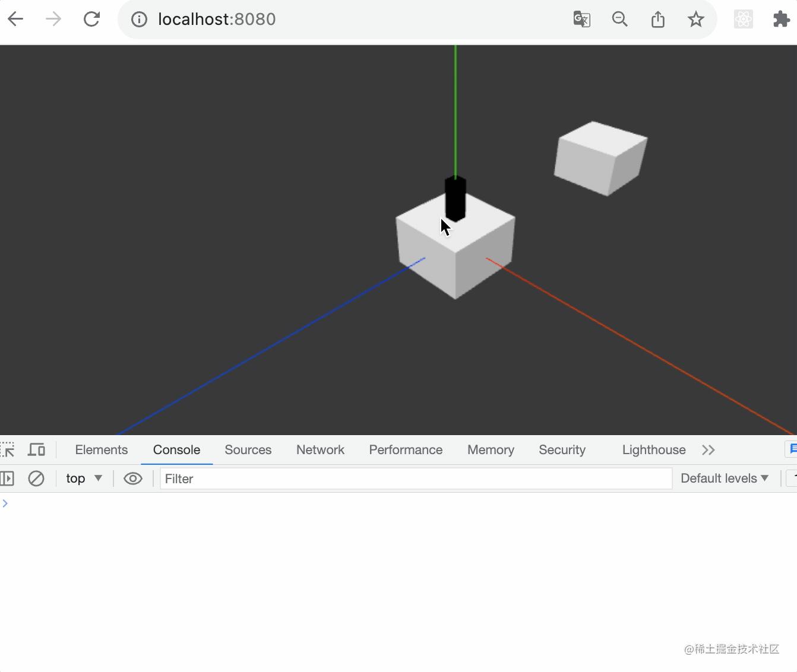The image size is (797, 672).
Task: Open the Memory panel
Action: pos(491,449)
